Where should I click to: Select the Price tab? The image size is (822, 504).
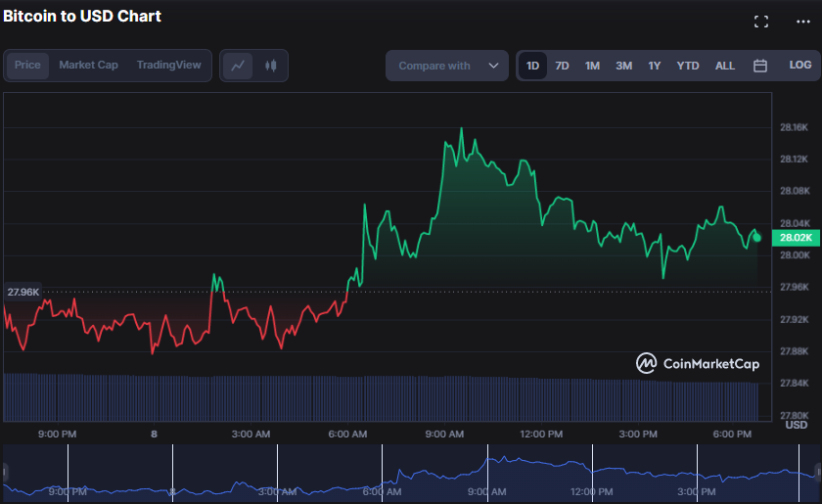click(x=27, y=65)
